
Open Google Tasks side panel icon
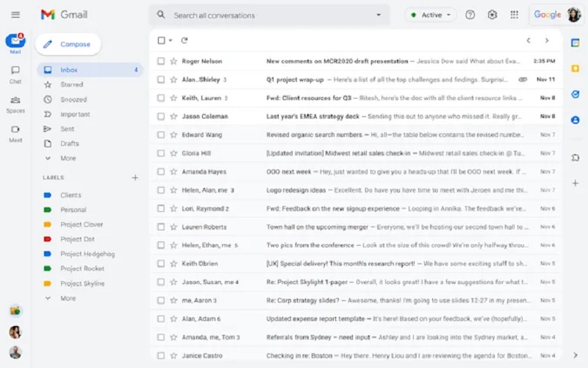pos(576,94)
